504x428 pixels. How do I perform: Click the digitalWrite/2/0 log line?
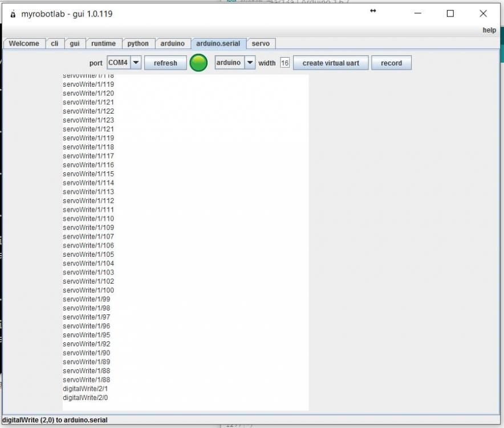point(85,398)
